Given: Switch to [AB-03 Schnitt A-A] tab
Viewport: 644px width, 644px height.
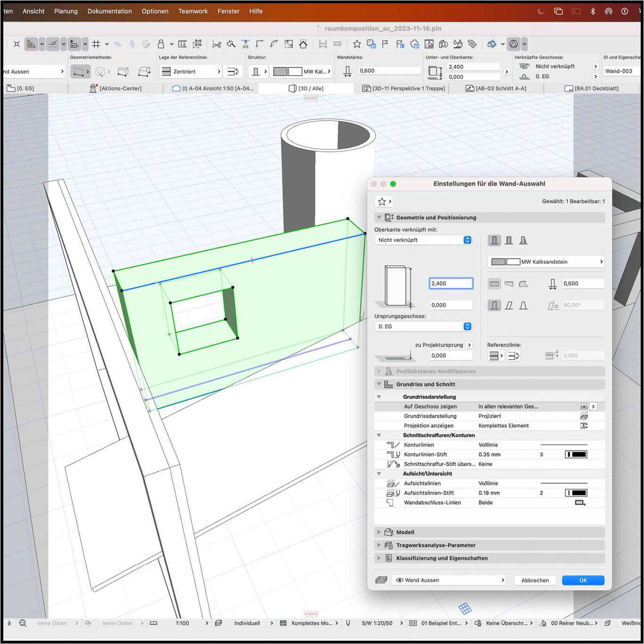Looking at the screenshot, I should 495,89.
